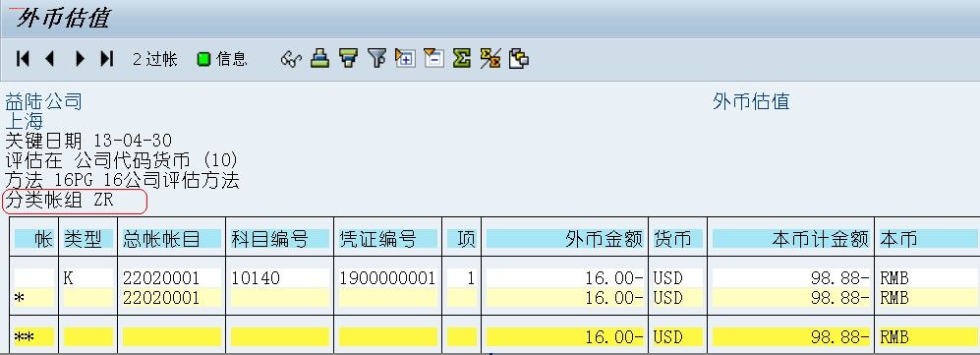The image size is (980, 355).
Task: Jump to last page arrow
Action: 107,59
